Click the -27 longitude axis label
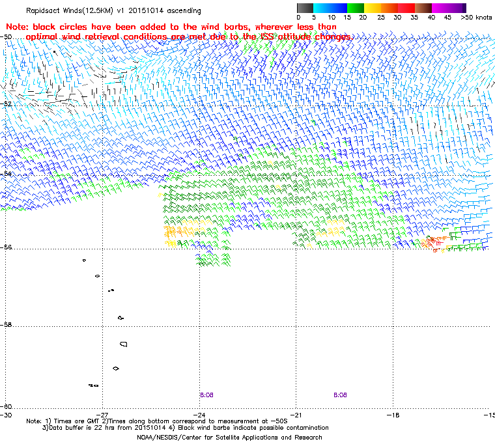Image resolution: width=495 pixels, height=448 pixels. point(102,415)
